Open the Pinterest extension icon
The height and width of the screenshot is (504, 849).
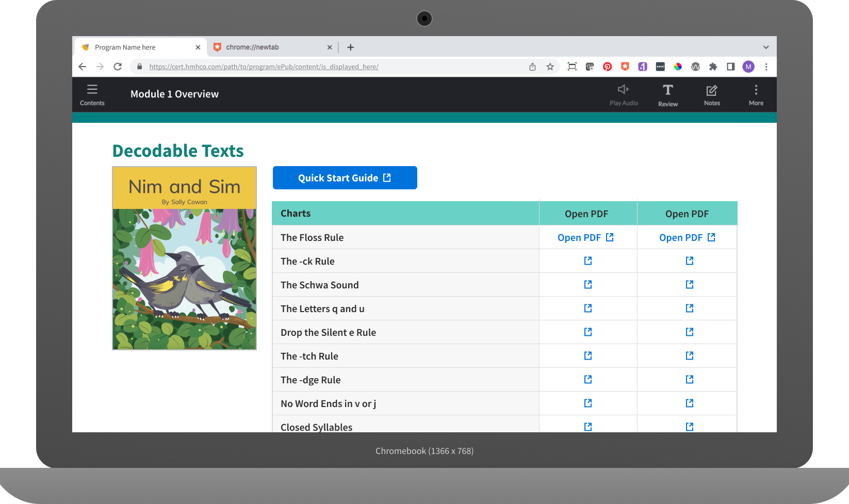point(607,67)
